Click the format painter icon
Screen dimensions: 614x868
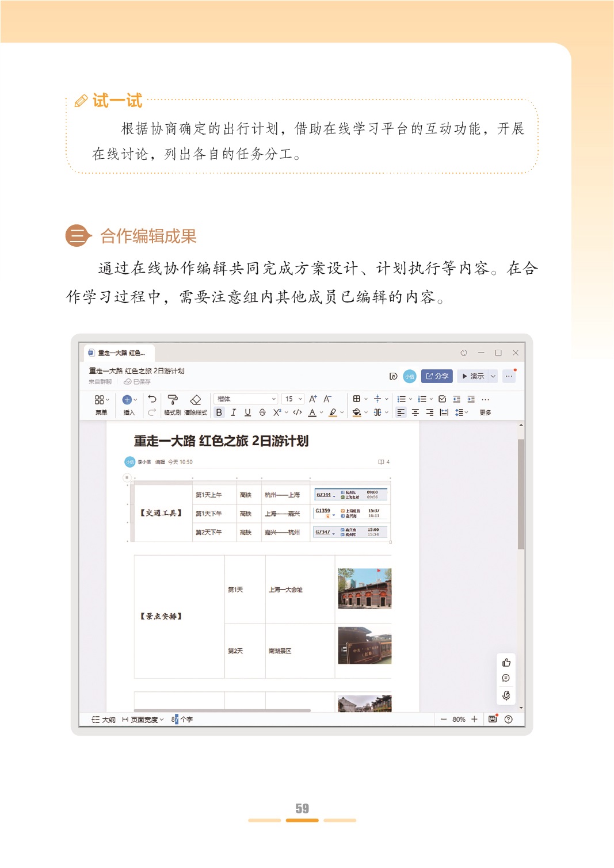click(172, 400)
